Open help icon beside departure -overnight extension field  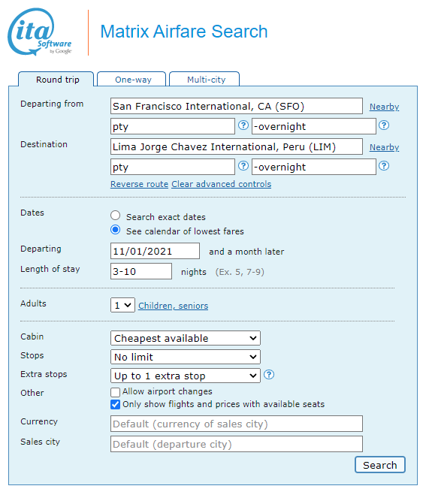pos(384,125)
